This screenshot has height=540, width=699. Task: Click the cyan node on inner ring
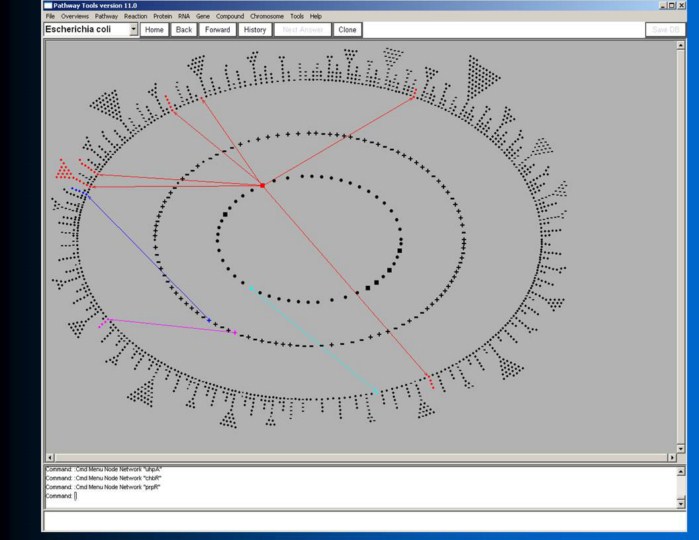pos(252,290)
